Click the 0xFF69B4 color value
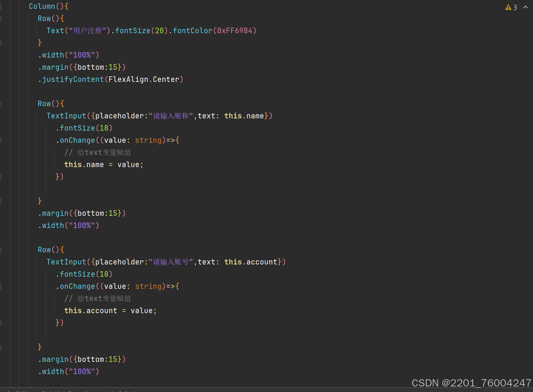This screenshot has width=533, height=392. point(235,31)
